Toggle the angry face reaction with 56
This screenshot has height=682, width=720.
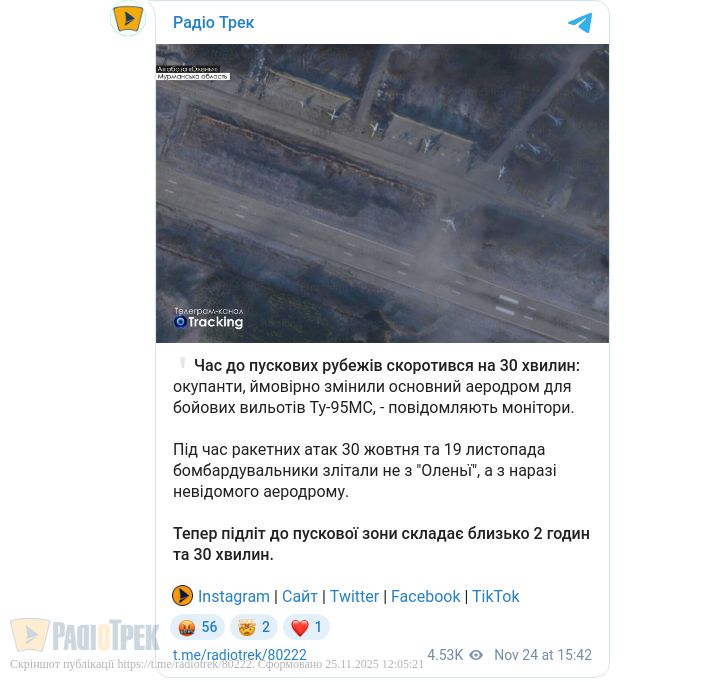pos(197,627)
